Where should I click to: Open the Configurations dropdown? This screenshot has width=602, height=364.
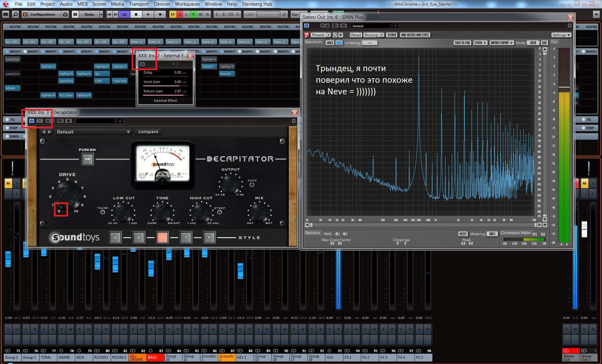point(45,14)
